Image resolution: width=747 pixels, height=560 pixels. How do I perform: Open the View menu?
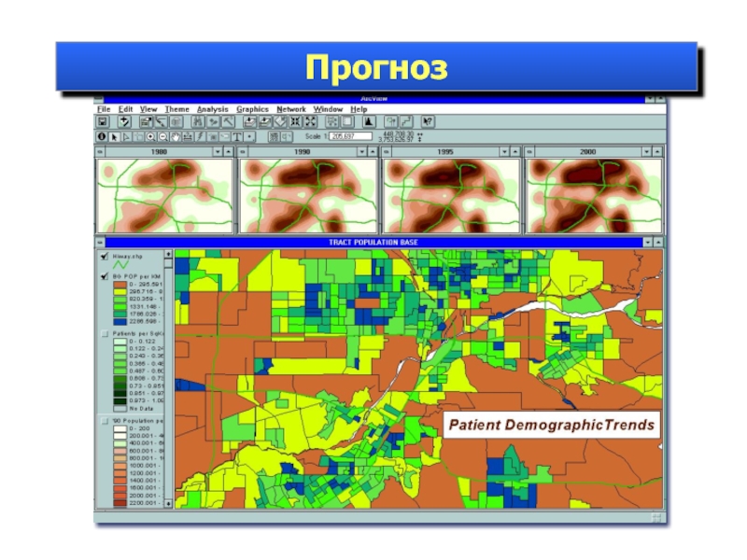click(148, 109)
